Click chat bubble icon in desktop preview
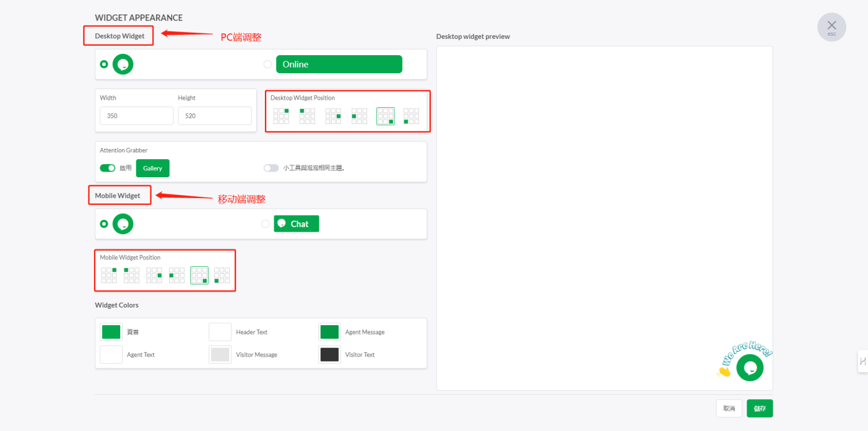 click(x=750, y=368)
